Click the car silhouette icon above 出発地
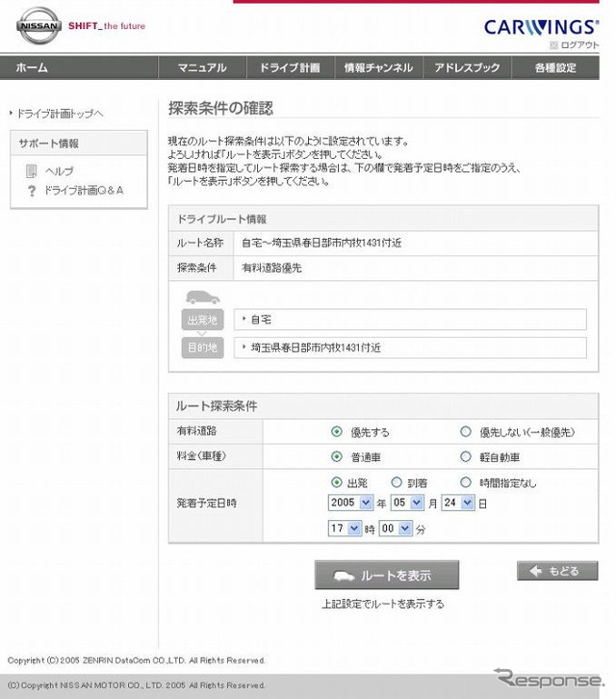 [202, 297]
